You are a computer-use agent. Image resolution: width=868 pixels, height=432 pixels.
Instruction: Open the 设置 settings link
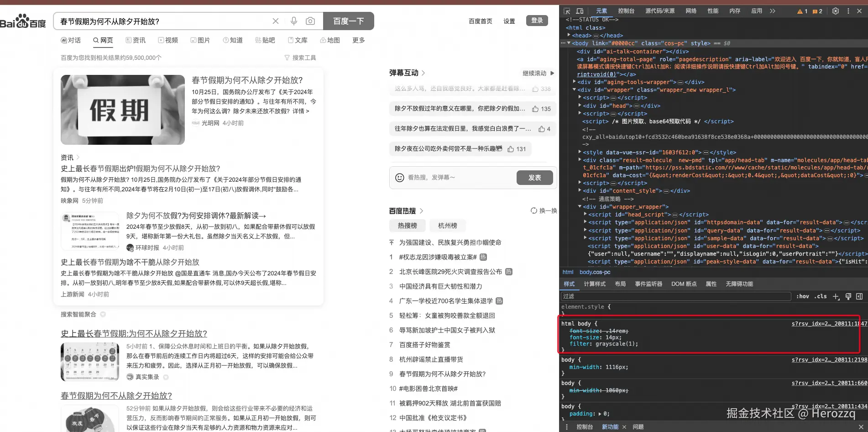click(x=509, y=21)
